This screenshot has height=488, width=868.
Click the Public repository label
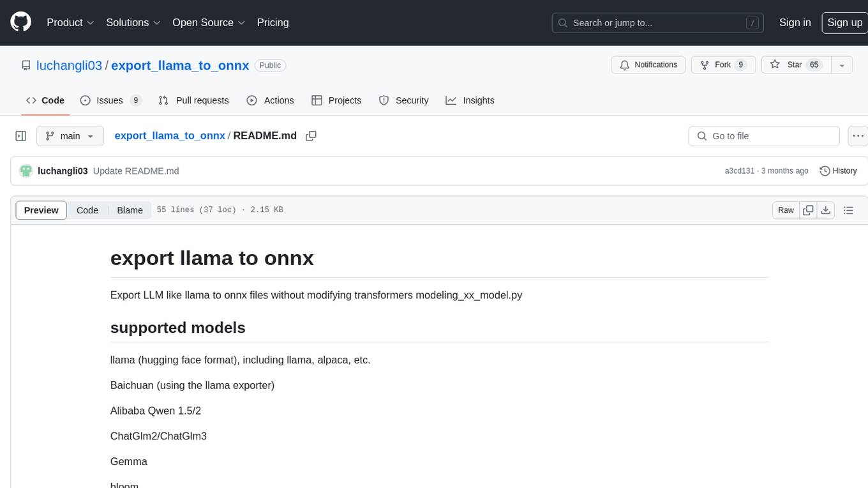270,65
